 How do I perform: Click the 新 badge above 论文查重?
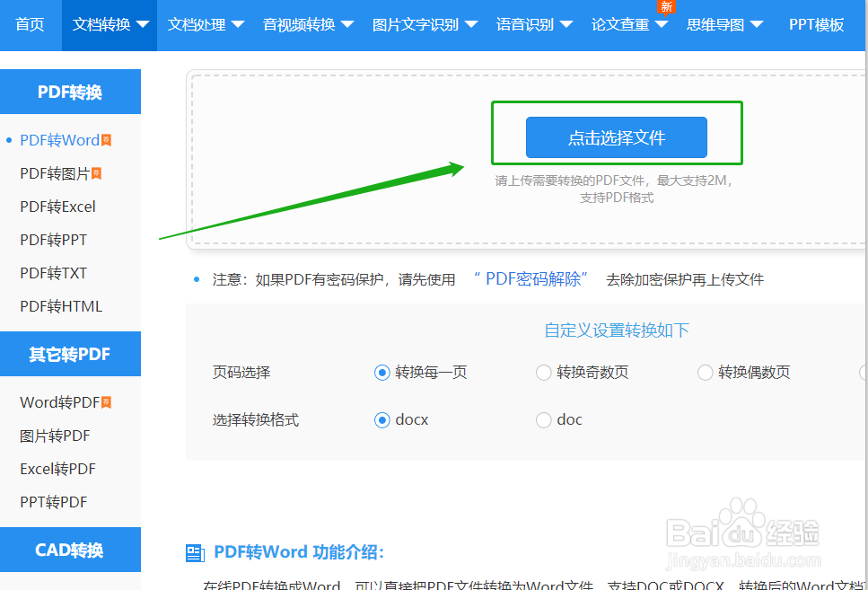coord(666,6)
